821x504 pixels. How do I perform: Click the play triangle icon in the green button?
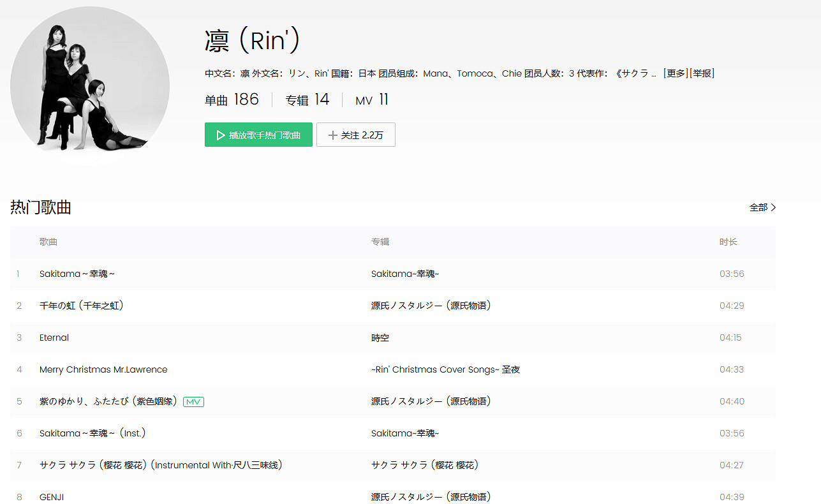tap(219, 135)
